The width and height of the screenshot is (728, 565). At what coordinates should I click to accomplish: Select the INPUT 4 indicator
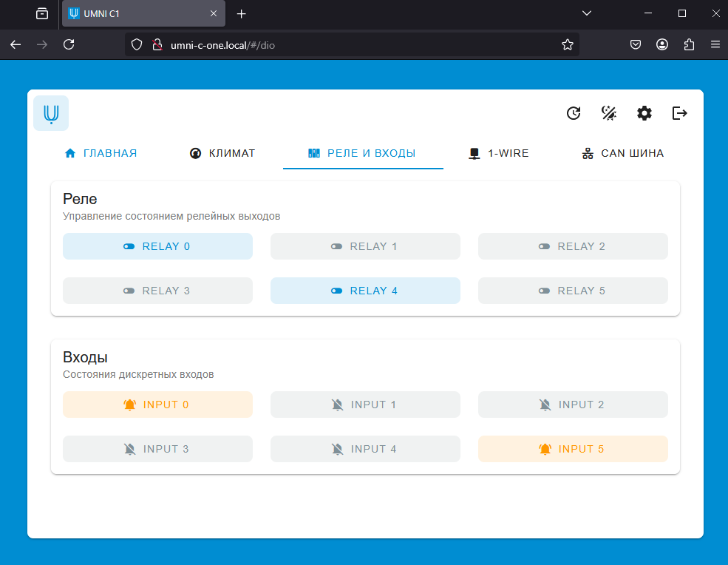365,449
